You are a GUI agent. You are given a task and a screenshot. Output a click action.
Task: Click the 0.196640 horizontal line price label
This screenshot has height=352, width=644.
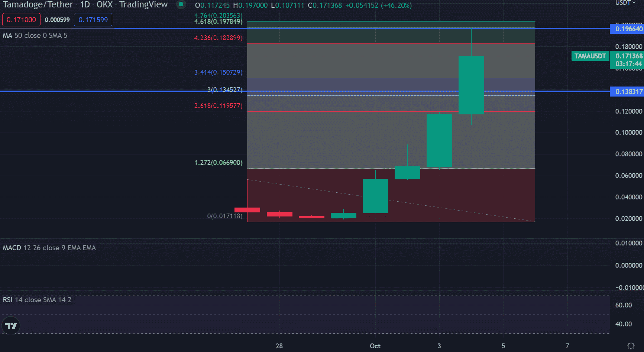point(627,29)
